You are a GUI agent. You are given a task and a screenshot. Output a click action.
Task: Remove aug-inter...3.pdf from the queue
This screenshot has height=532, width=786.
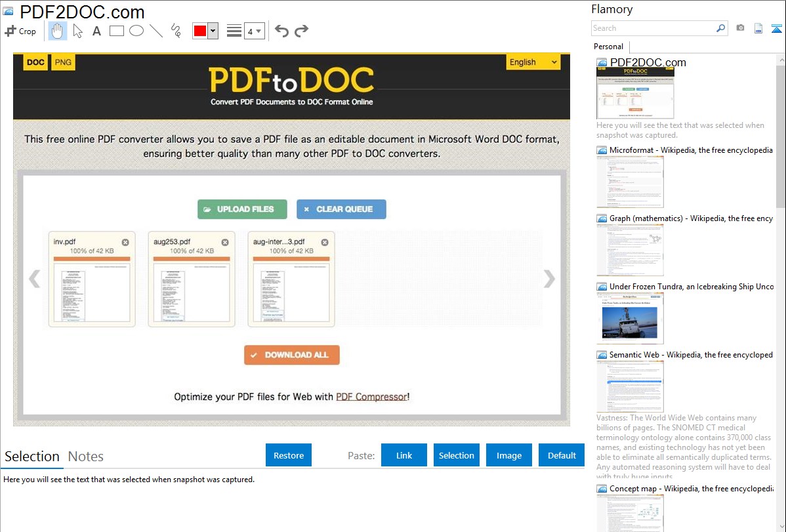[x=325, y=242]
